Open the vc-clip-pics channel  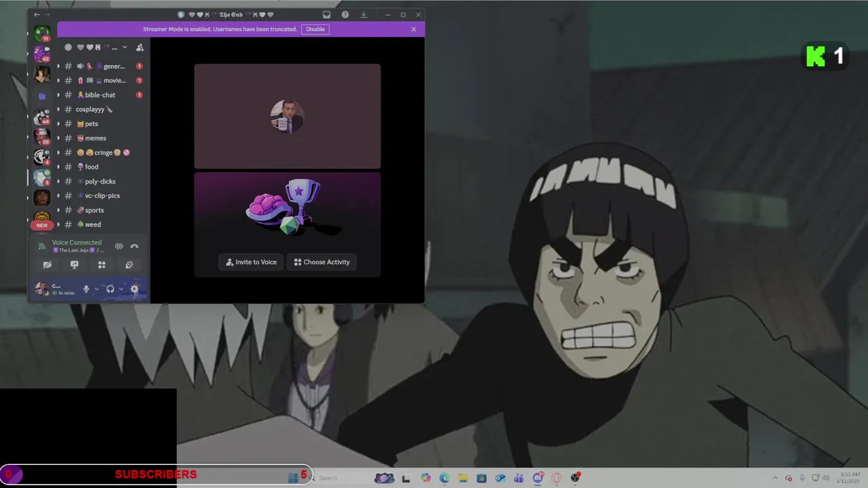pyautogui.click(x=100, y=196)
